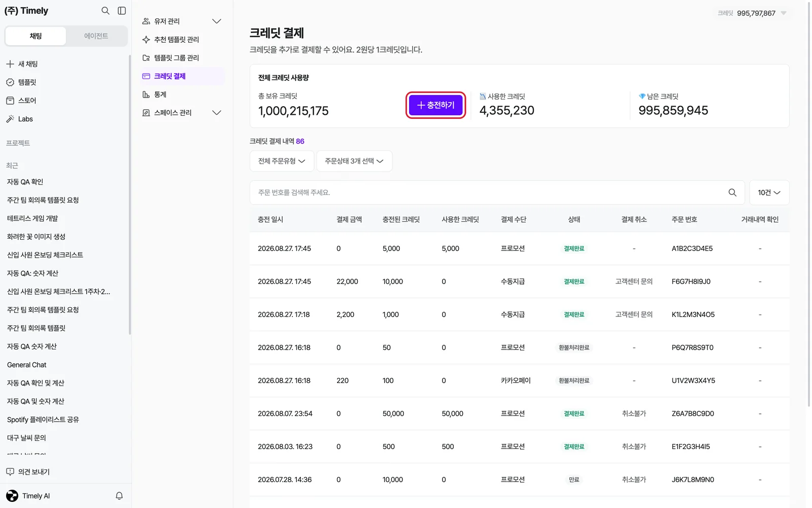Click the 스페이스 관리 icon
812x508 pixels.
(146, 113)
